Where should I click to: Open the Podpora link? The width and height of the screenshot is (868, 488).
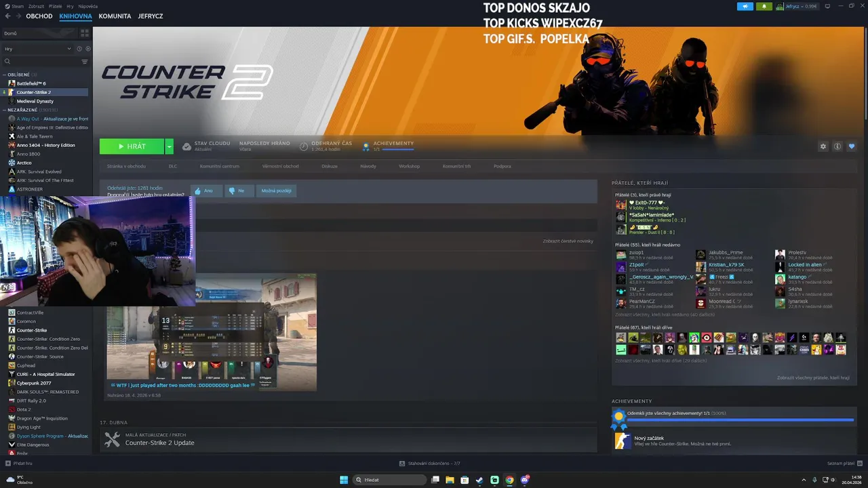[x=502, y=166]
